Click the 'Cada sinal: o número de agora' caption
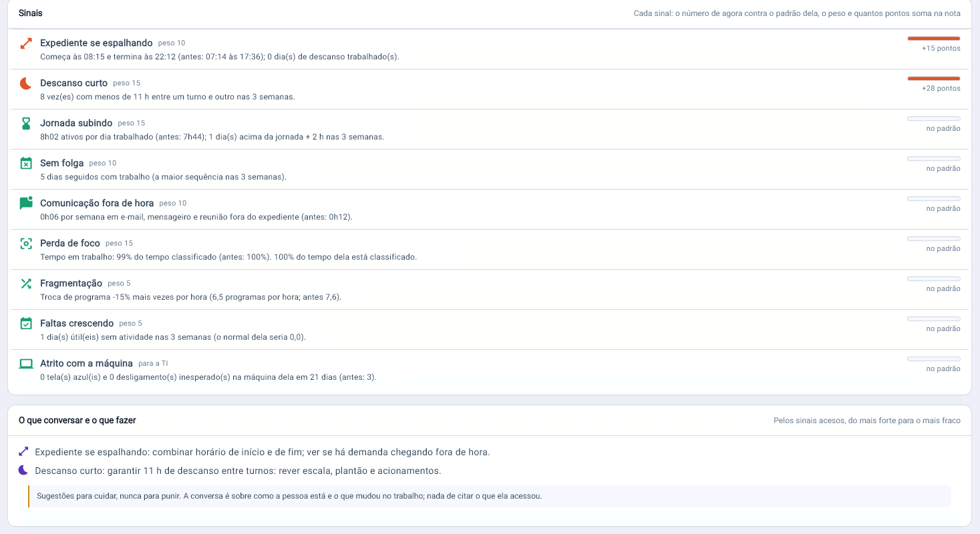Viewport: 980px width, 534px height. [x=797, y=13]
